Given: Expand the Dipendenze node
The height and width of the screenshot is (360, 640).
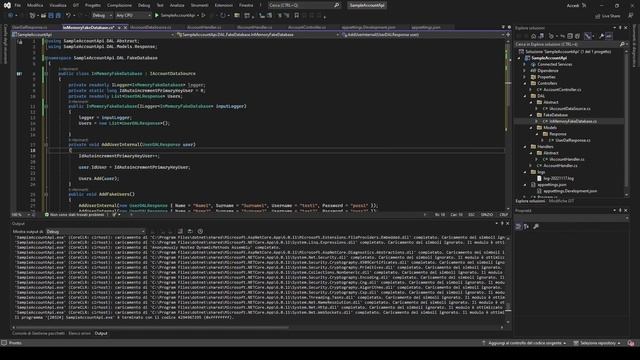Looking at the screenshot, I should point(525,71).
